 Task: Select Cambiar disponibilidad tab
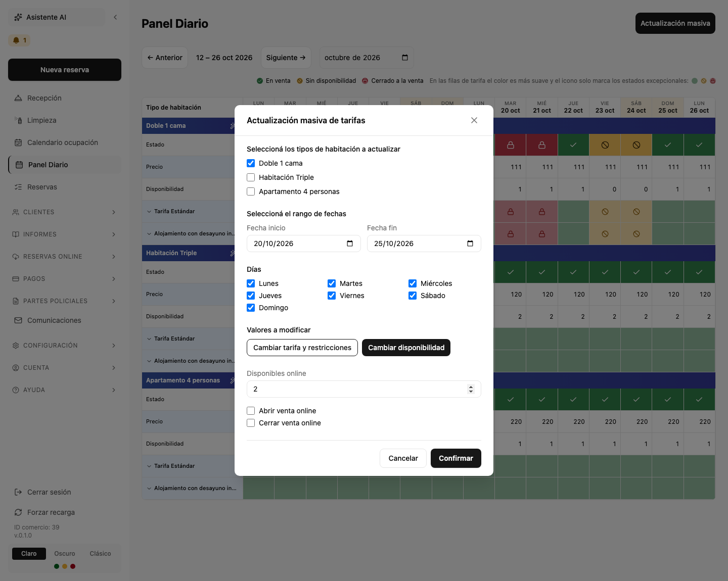406,348
